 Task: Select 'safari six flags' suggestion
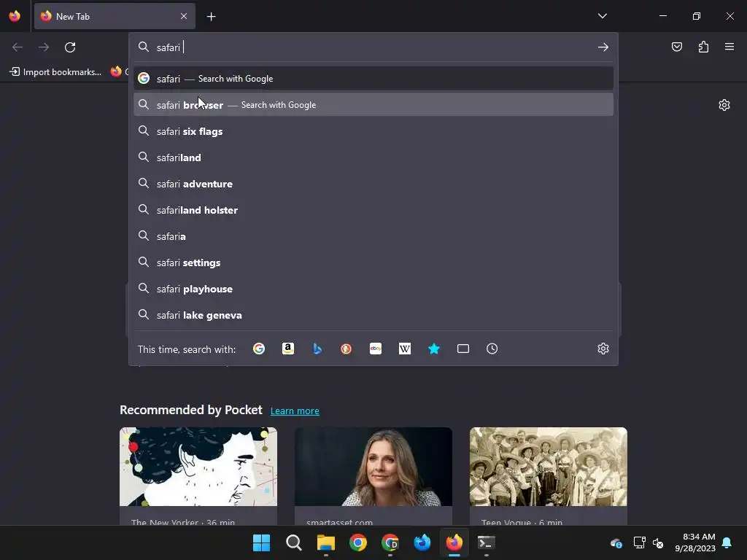(373, 131)
